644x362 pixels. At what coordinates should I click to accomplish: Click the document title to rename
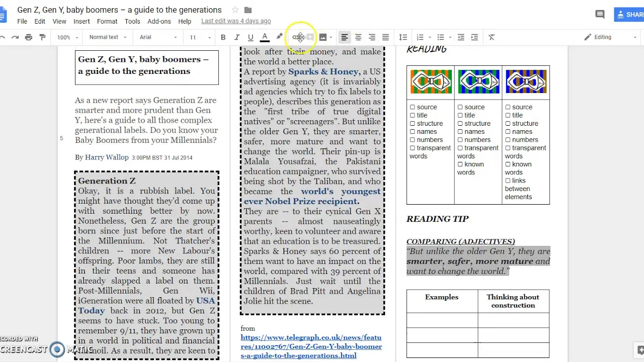tap(119, 10)
